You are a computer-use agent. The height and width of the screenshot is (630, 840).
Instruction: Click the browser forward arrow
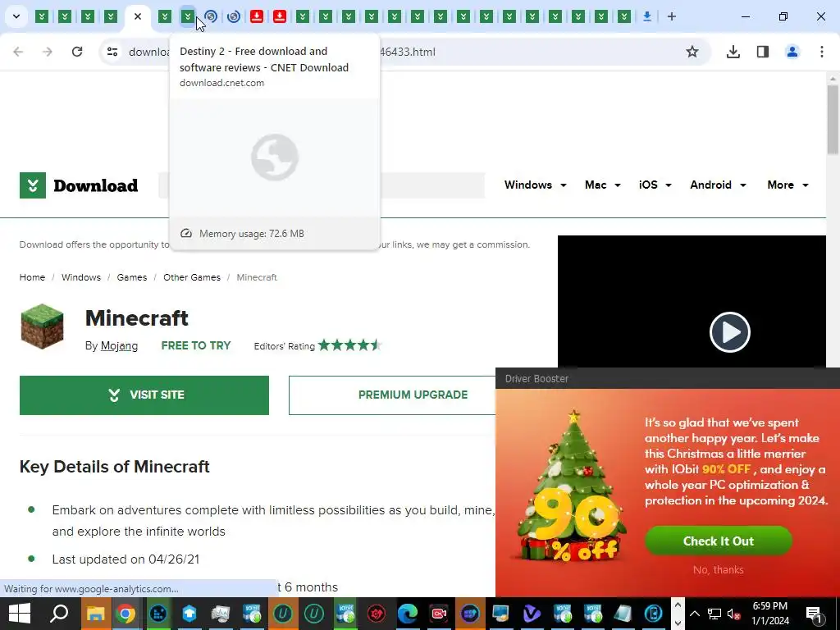(48, 52)
